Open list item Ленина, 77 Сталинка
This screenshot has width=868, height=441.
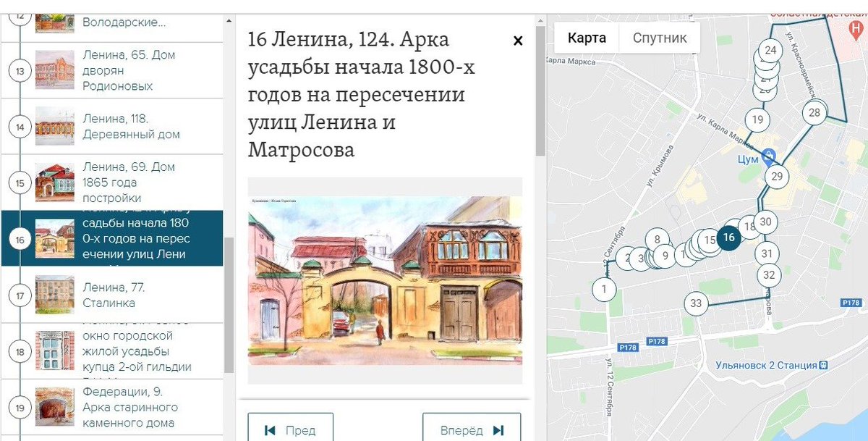(112, 295)
